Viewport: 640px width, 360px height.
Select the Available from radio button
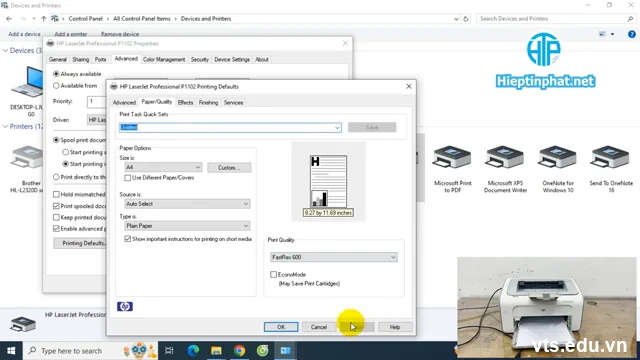click(56, 86)
